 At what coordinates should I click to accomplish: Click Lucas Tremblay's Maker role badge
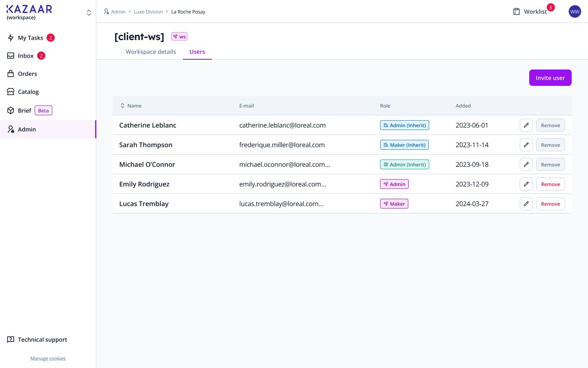click(x=394, y=204)
